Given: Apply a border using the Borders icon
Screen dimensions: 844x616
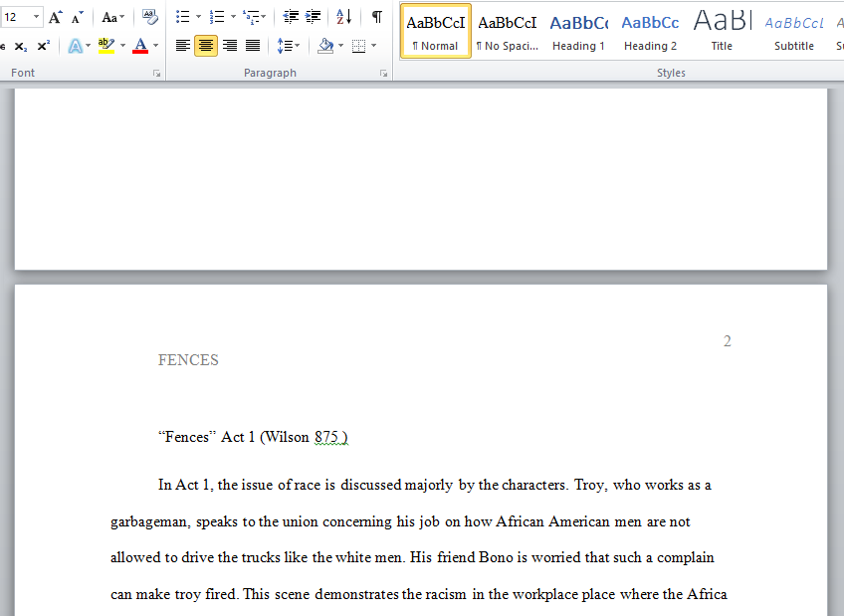Looking at the screenshot, I should coord(358,46).
